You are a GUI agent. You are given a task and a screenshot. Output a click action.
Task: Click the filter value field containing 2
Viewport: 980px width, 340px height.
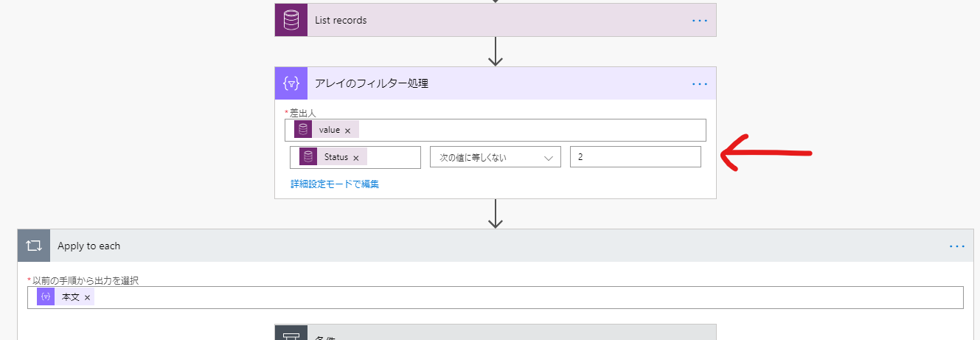pos(635,157)
